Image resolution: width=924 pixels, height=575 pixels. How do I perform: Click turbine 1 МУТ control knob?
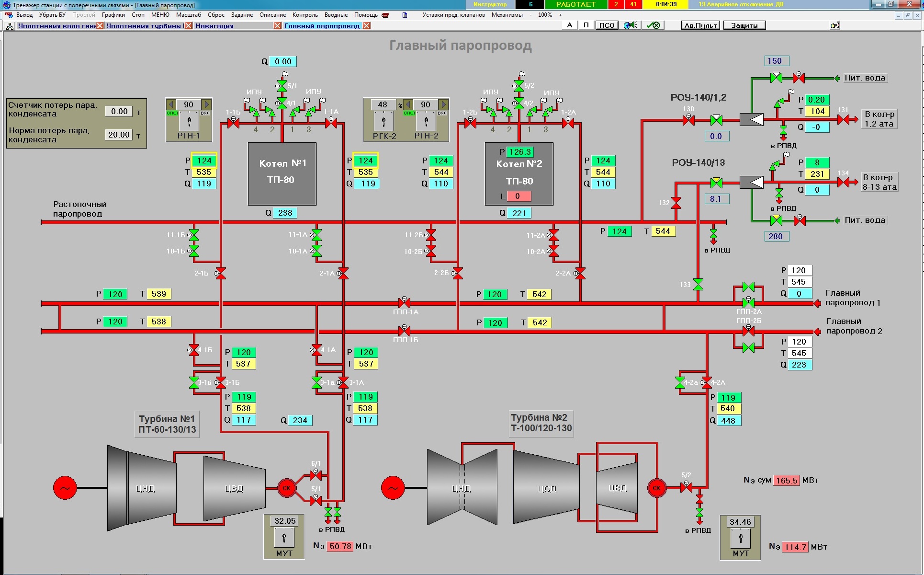[x=284, y=537]
